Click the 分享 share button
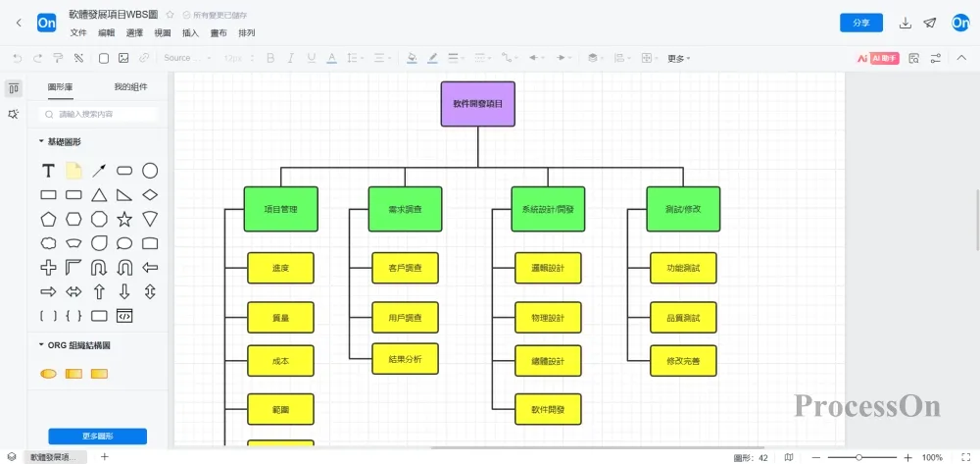Screen dimensions: 980x464 pos(860,23)
